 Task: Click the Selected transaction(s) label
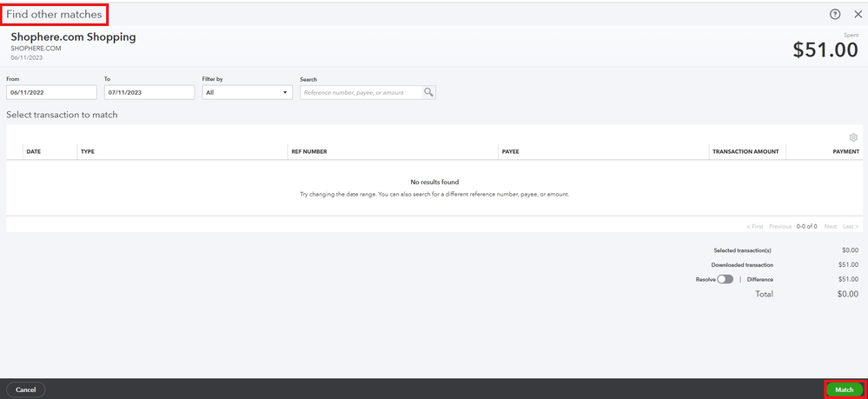pos(742,250)
